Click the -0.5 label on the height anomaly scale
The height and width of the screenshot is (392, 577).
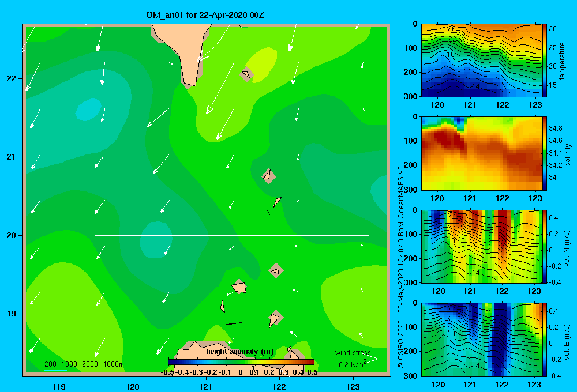pos(167,372)
